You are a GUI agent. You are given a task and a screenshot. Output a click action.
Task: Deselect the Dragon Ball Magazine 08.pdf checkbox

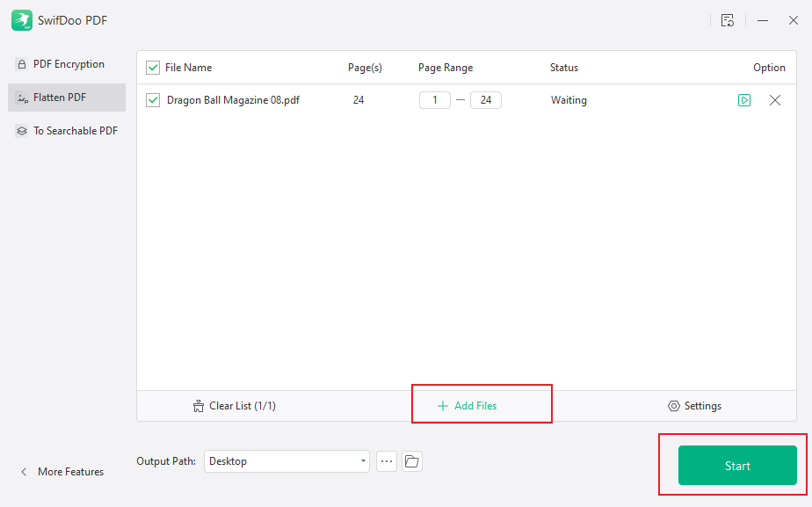pos(153,100)
